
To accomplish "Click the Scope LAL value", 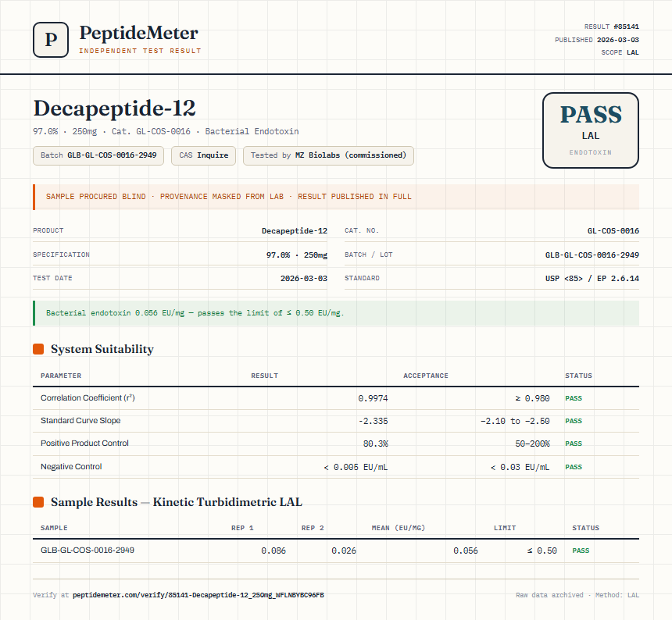I will tap(633, 52).
